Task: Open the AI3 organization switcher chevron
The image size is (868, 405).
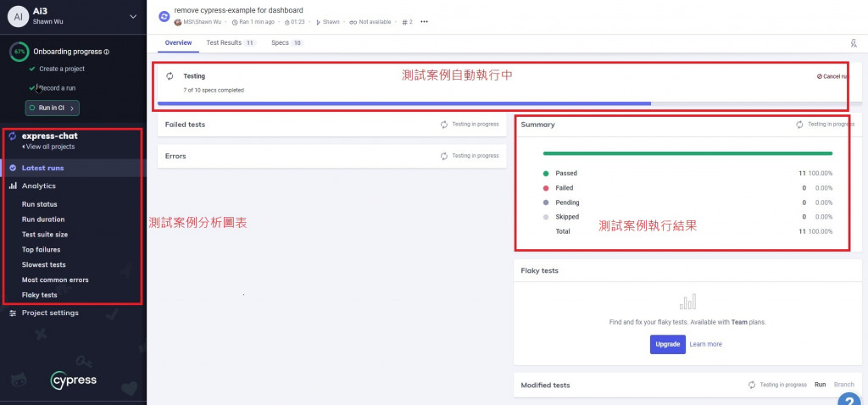Action: tap(133, 17)
